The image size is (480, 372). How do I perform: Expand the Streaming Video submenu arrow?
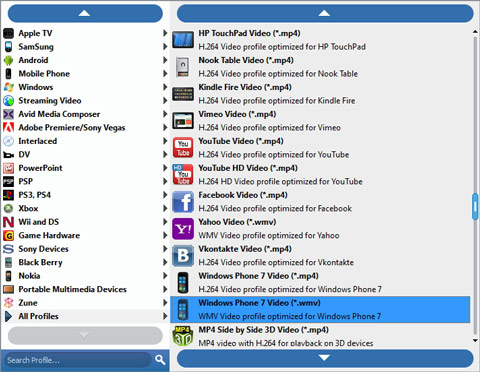(165, 100)
